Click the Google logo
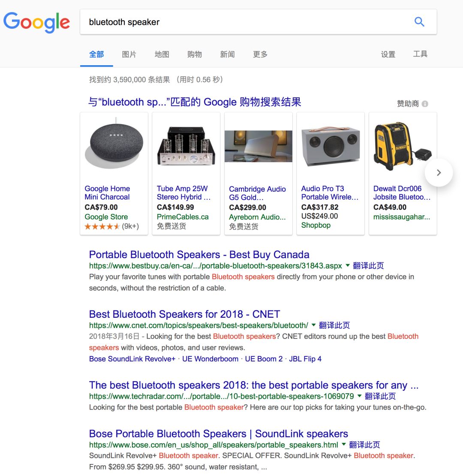This screenshot has height=476, width=463. tap(36, 22)
